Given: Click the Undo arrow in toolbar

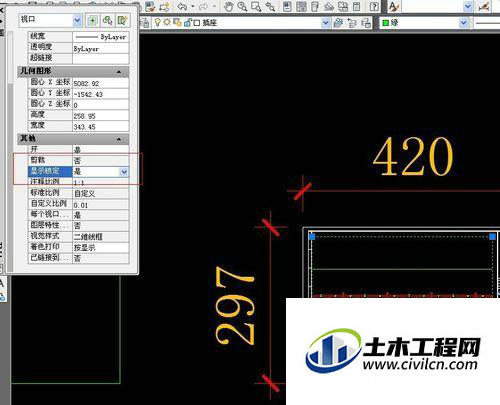Looking at the screenshot, I should coord(182,7).
